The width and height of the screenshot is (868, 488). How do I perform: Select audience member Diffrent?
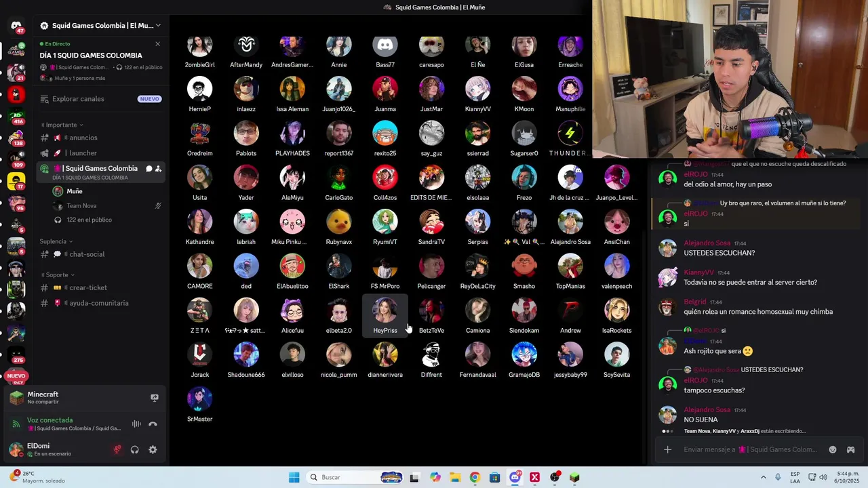[x=431, y=361]
